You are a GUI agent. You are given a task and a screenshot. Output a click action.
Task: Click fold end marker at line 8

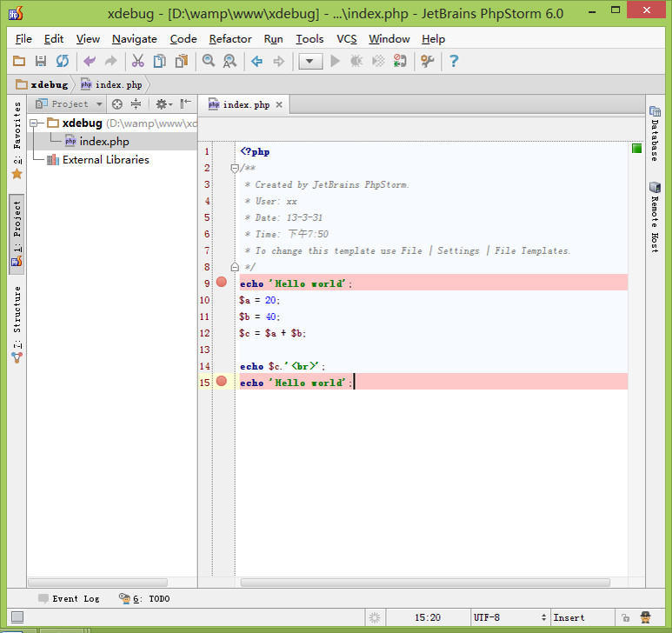point(235,267)
